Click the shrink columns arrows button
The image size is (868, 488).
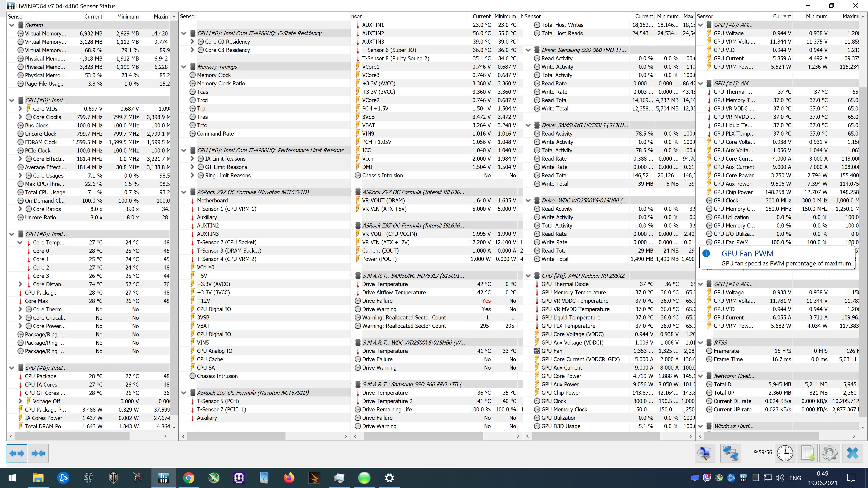coord(38,453)
